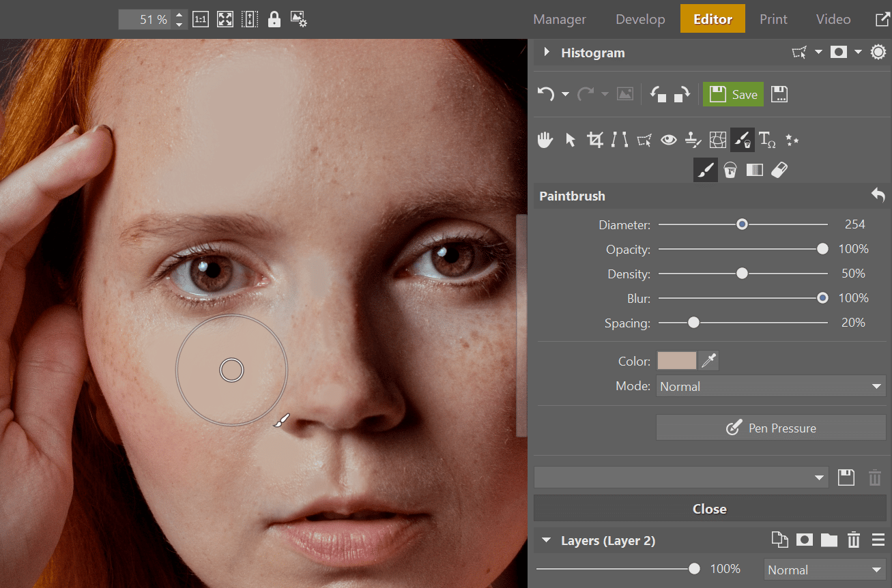The height and width of the screenshot is (588, 892).
Task: Open the selection display dropdown arrow
Action: pyautogui.click(x=818, y=53)
